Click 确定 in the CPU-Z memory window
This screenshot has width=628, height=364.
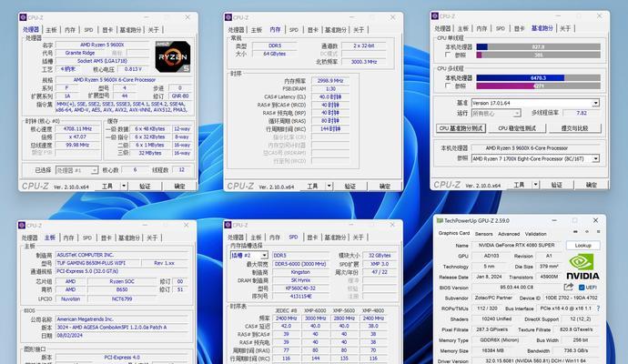[x=385, y=187]
